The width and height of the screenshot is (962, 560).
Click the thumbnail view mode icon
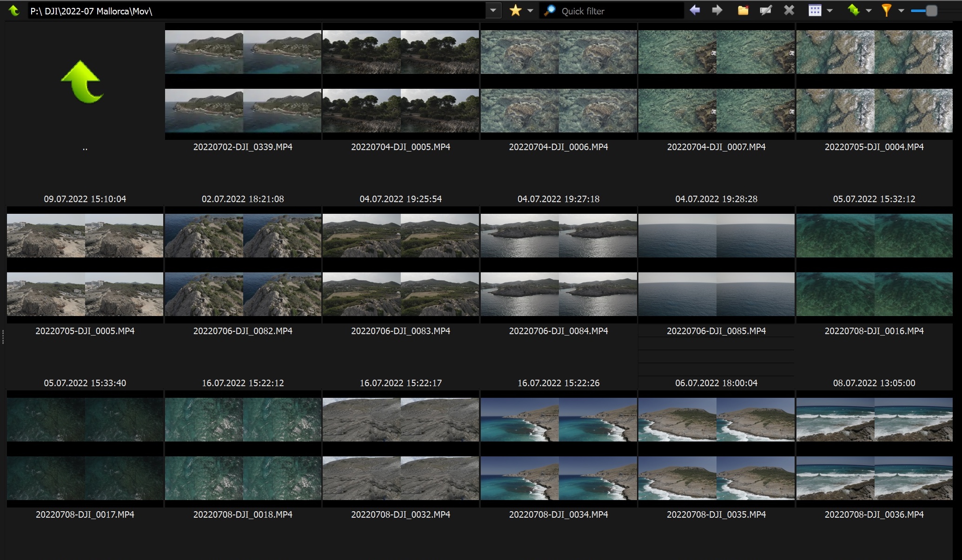click(x=815, y=10)
